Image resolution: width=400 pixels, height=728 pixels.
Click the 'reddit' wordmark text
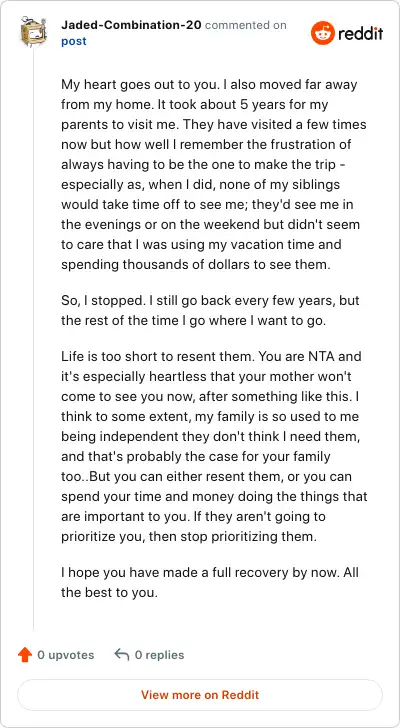coord(361,33)
